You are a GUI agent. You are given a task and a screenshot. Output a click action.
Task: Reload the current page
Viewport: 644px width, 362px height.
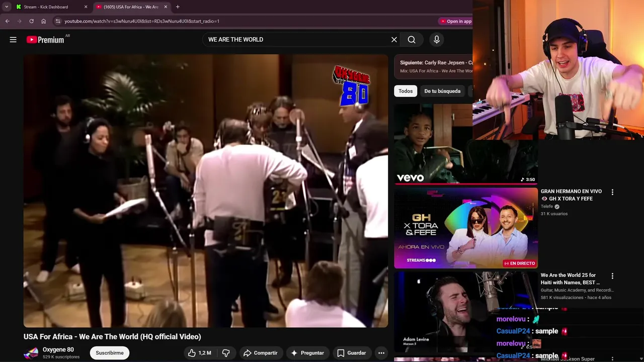tap(31, 21)
